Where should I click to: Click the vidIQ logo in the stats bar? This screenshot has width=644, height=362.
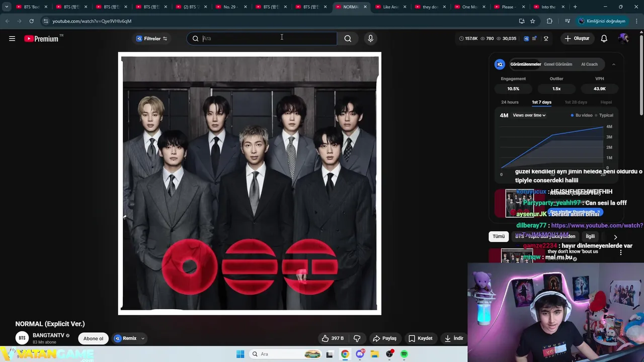[x=526, y=39]
